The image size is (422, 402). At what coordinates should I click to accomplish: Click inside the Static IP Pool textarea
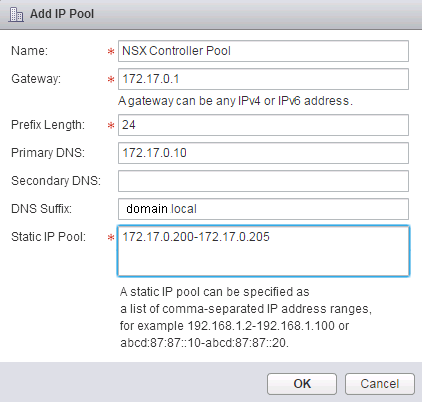coord(263,251)
